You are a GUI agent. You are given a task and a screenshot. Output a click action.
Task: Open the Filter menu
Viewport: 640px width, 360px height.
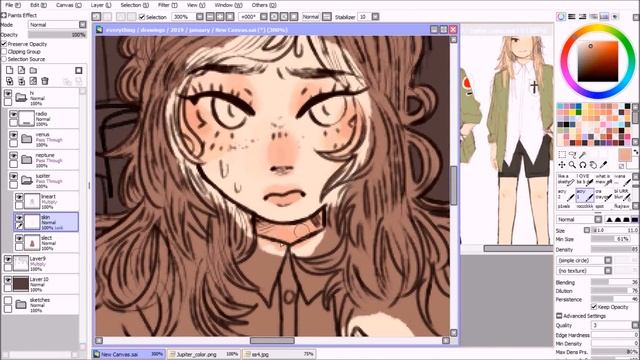167,5
